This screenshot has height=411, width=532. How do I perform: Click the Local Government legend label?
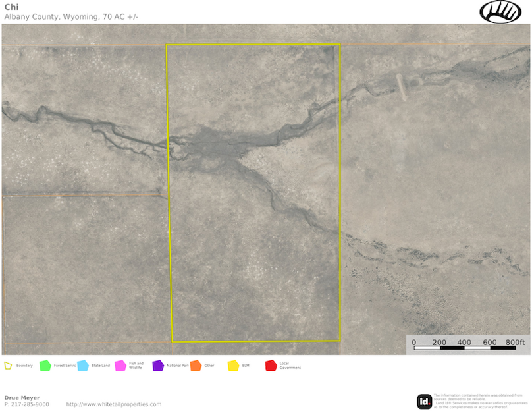click(289, 366)
